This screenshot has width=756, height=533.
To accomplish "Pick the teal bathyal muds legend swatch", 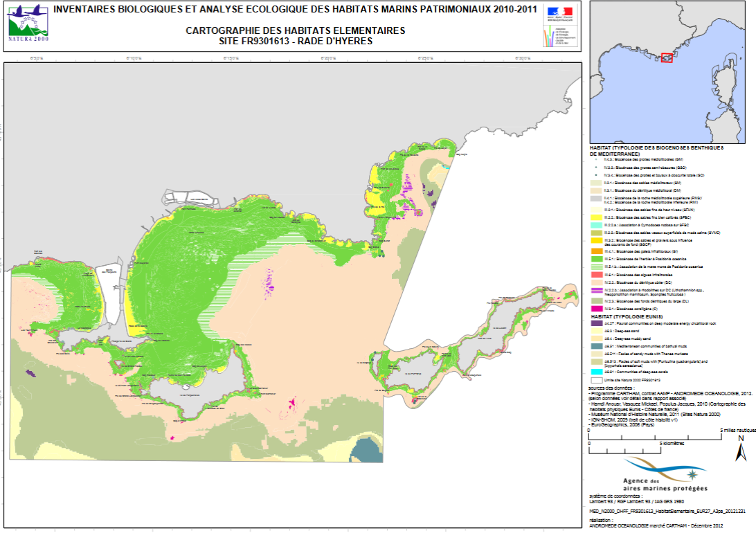I will point(595,345).
